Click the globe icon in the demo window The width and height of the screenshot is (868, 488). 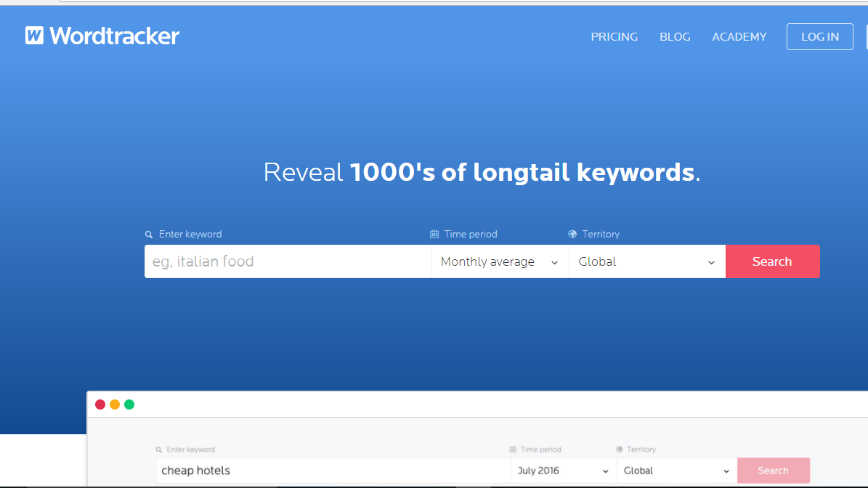click(618, 450)
